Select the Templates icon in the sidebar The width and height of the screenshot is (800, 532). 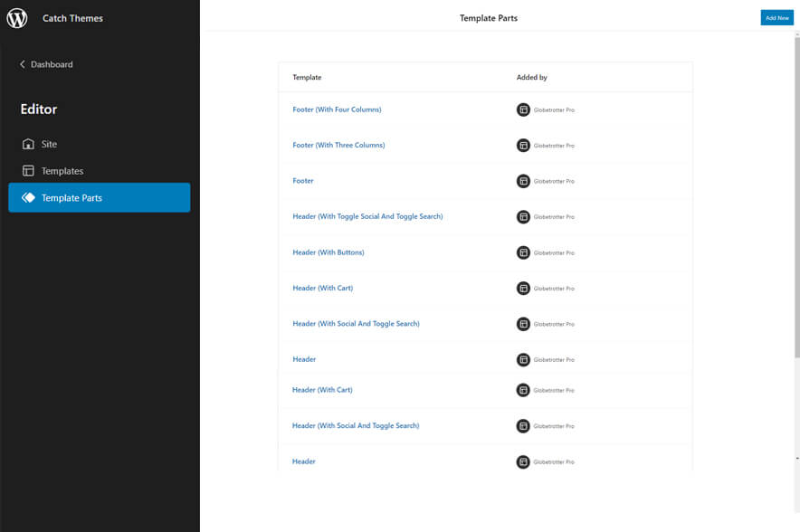pyautogui.click(x=30, y=170)
